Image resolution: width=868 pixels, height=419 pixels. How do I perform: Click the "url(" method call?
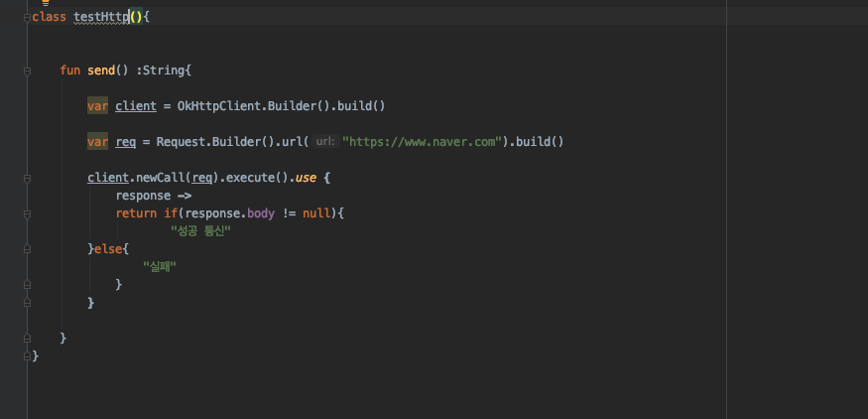[x=295, y=142]
